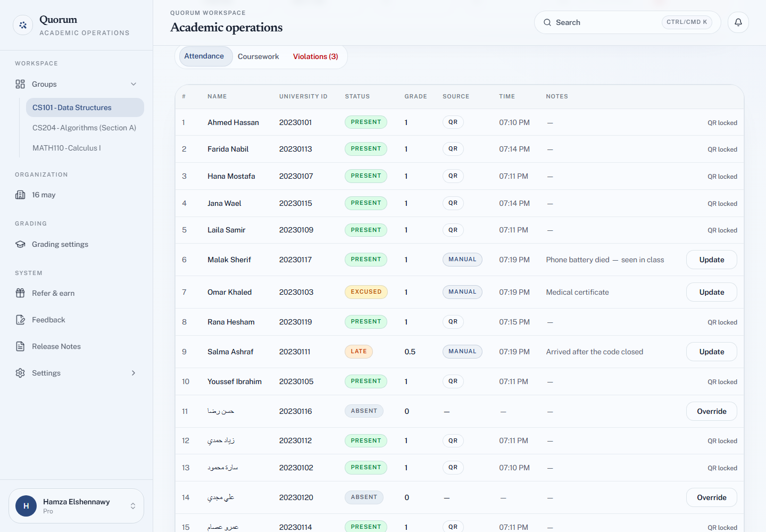Collapse the Groups section chevron
766x532 pixels.
click(134, 84)
